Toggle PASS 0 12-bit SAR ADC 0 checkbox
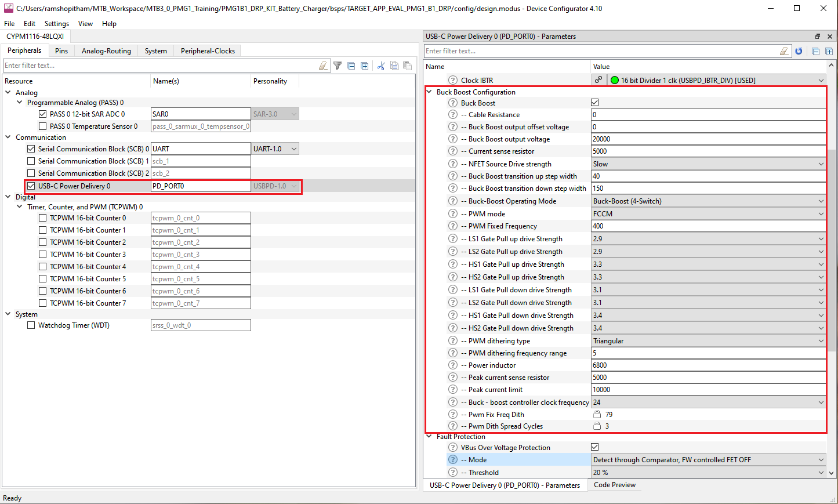The image size is (838, 504). [x=42, y=114]
